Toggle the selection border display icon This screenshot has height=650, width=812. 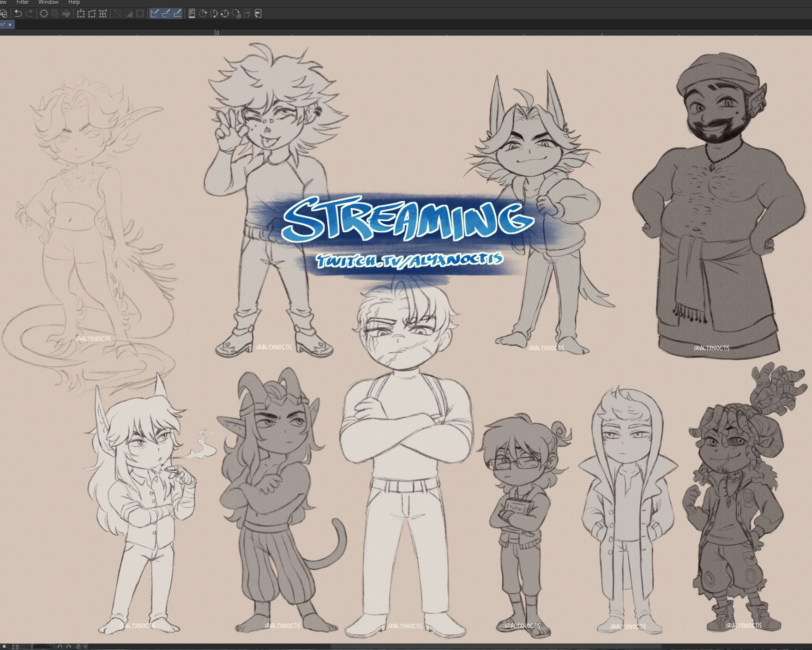point(140,13)
